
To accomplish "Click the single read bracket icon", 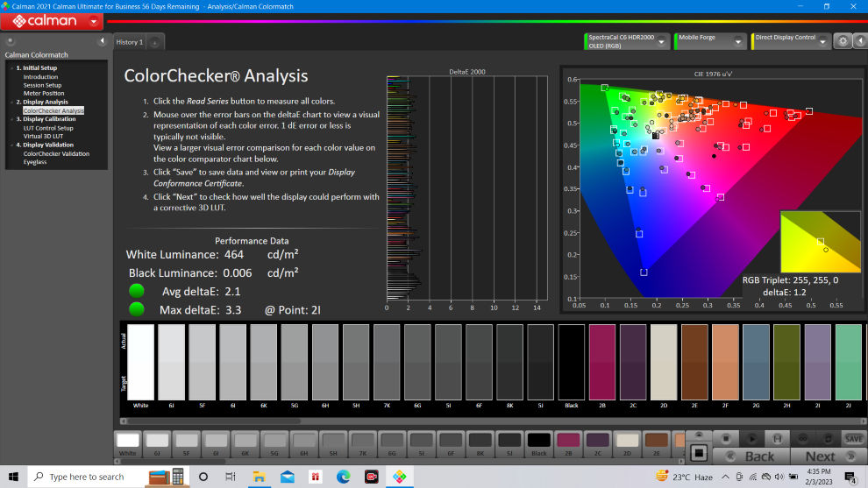I will [777, 439].
